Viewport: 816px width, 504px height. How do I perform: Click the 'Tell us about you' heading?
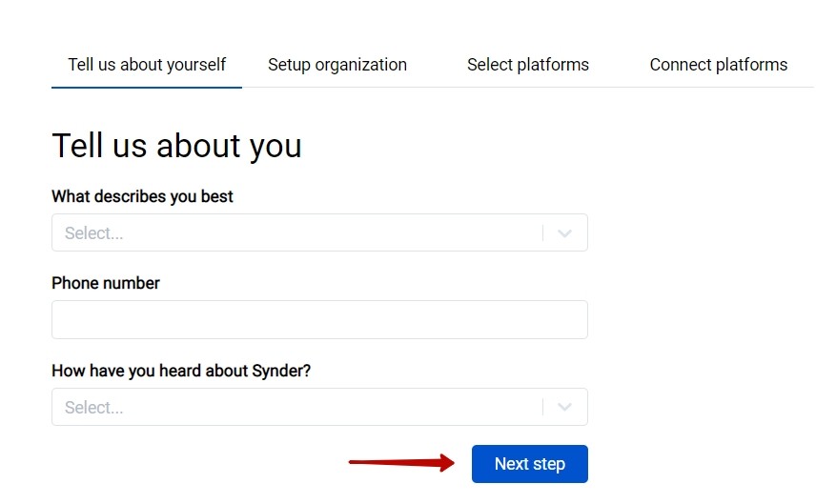point(177,146)
